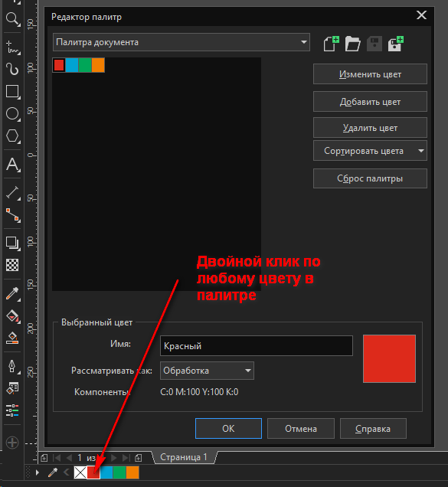The height and width of the screenshot is (487, 448).
Task: Close the Редактор палитр dialog
Action: (x=421, y=15)
